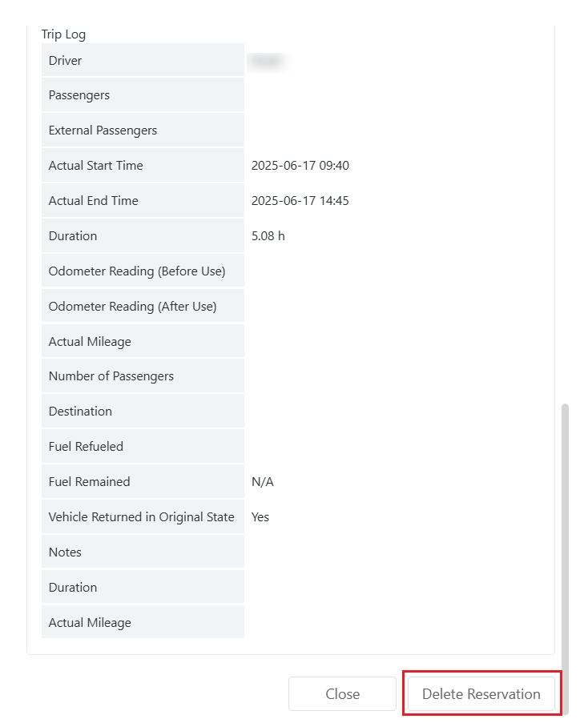Click the Actual End Time label
588x723 pixels.
pos(93,201)
